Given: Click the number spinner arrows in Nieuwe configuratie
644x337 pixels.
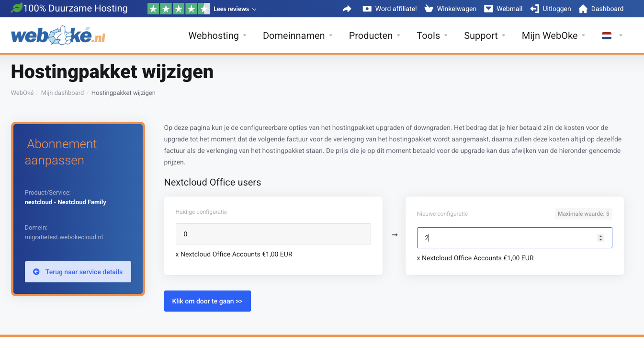Looking at the screenshot, I should [x=600, y=238].
